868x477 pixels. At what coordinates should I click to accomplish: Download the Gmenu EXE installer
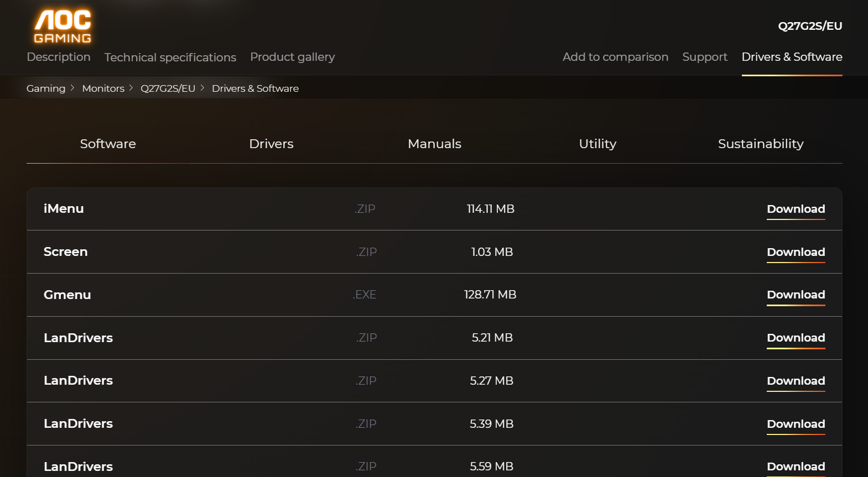pos(796,295)
